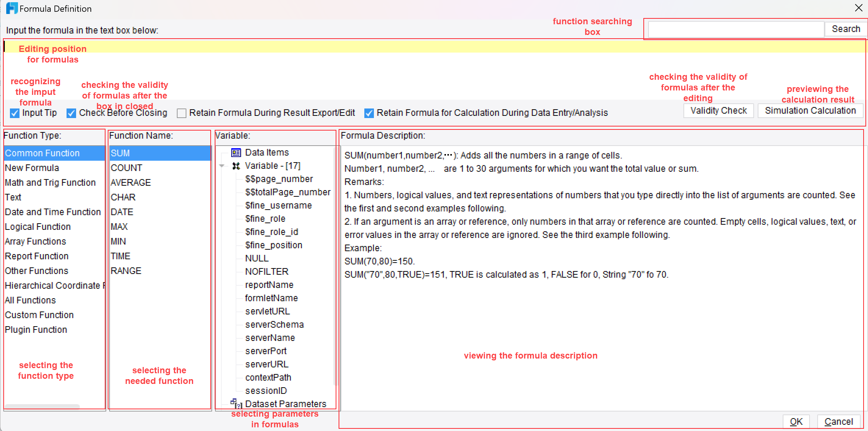Select the servletURL variable
The height and width of the screenshot is (431, 868).
[x=267, y=311]
